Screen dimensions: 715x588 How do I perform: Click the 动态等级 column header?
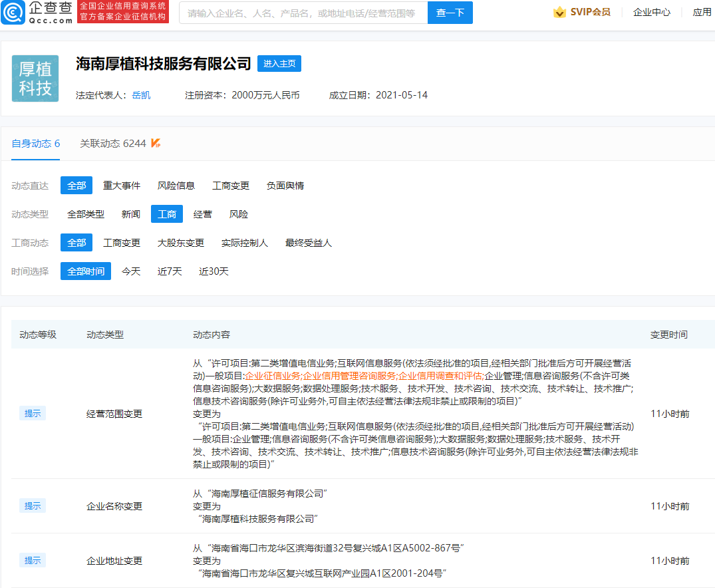pos(38,335)
